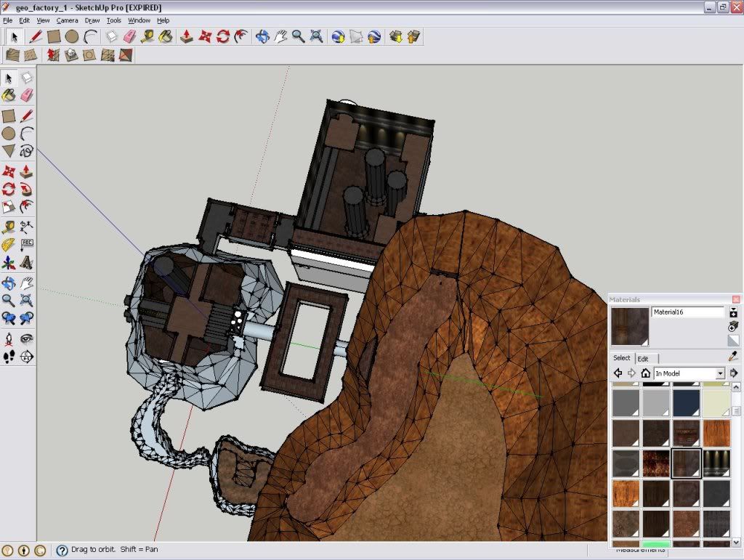Click the Sample Paint eyedropper in Materials
Screen dimensions: 744x560
tap(733, 356)
